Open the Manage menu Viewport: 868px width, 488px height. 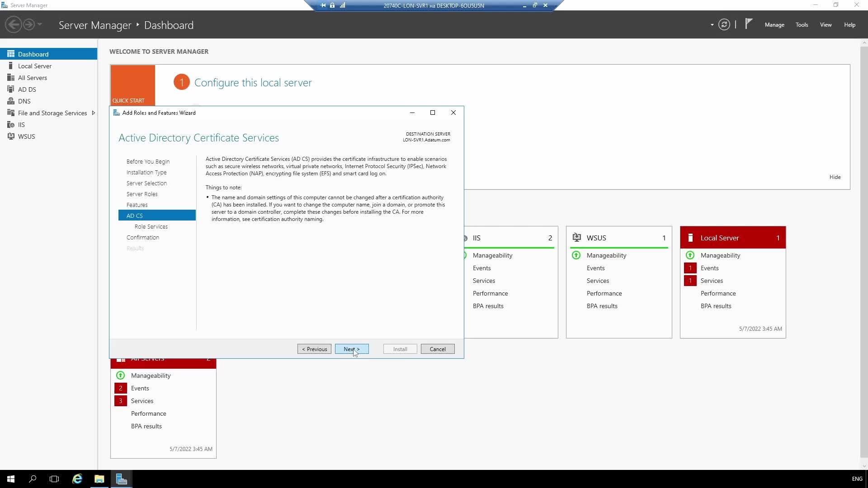point(774,25)
